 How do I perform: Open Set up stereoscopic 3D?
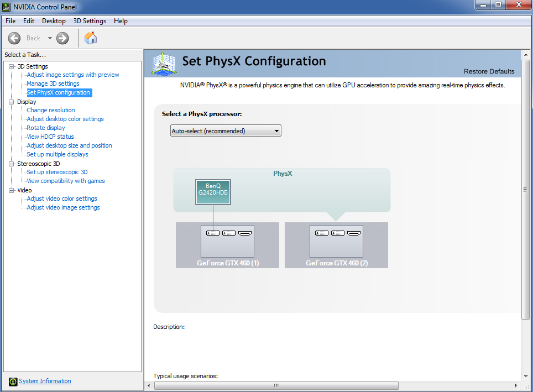pos(57,172)
